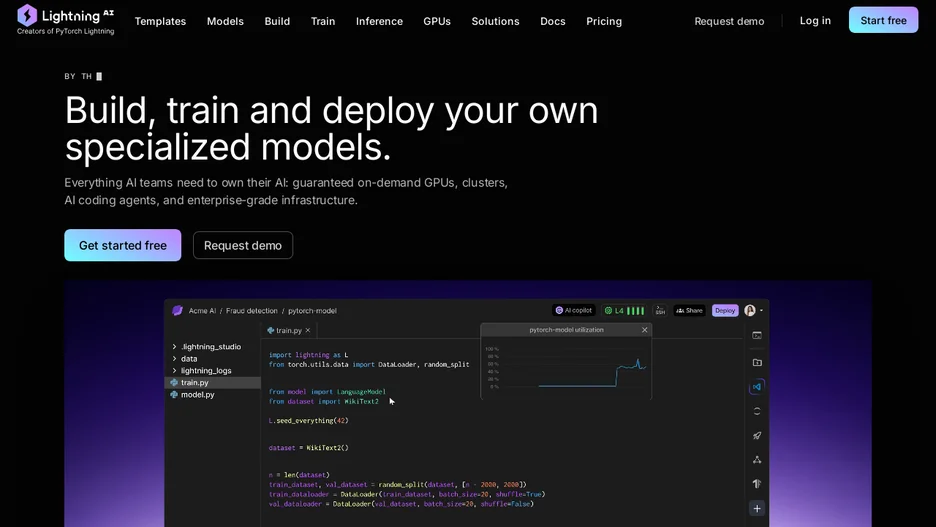Click the SSH icon in studio toolbar

point(660,310)
